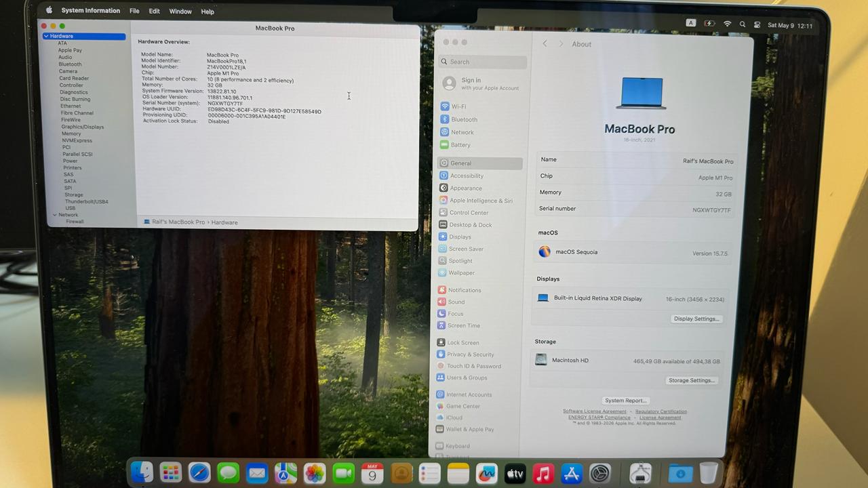Go forward in System Settings
This screenshot has width=868, height=488.
coord(561,44)
